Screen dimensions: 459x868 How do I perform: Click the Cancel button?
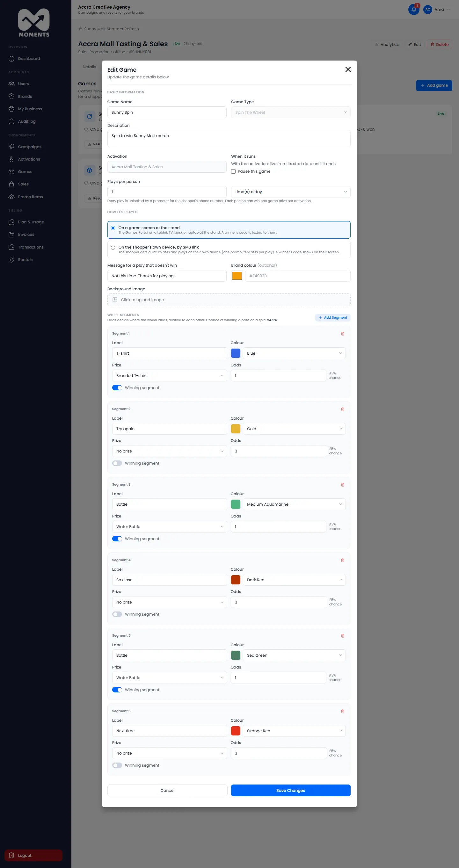coord(167,790)
